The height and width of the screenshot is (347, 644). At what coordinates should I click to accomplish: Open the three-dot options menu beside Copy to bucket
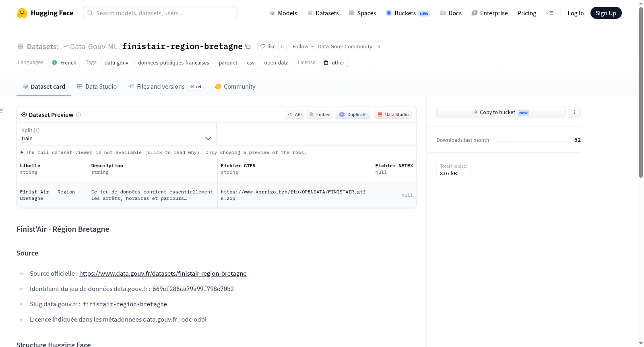[574, 112]
